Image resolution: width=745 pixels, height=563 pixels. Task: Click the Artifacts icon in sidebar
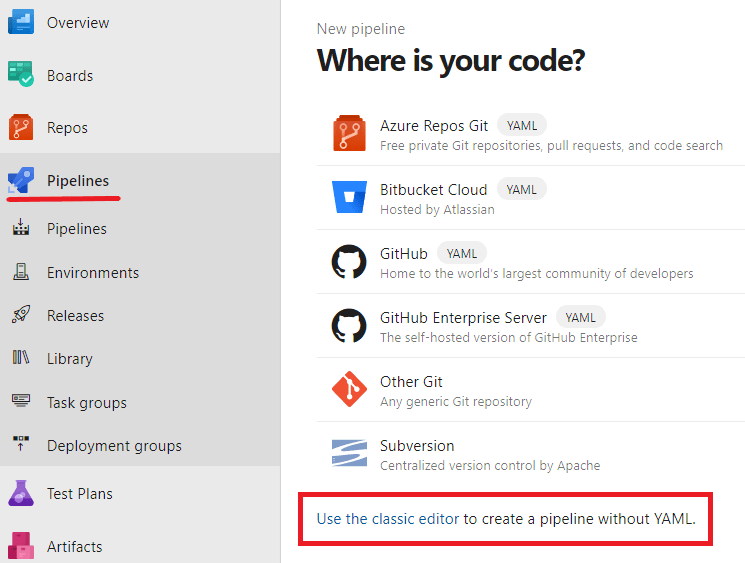point(21,546)
